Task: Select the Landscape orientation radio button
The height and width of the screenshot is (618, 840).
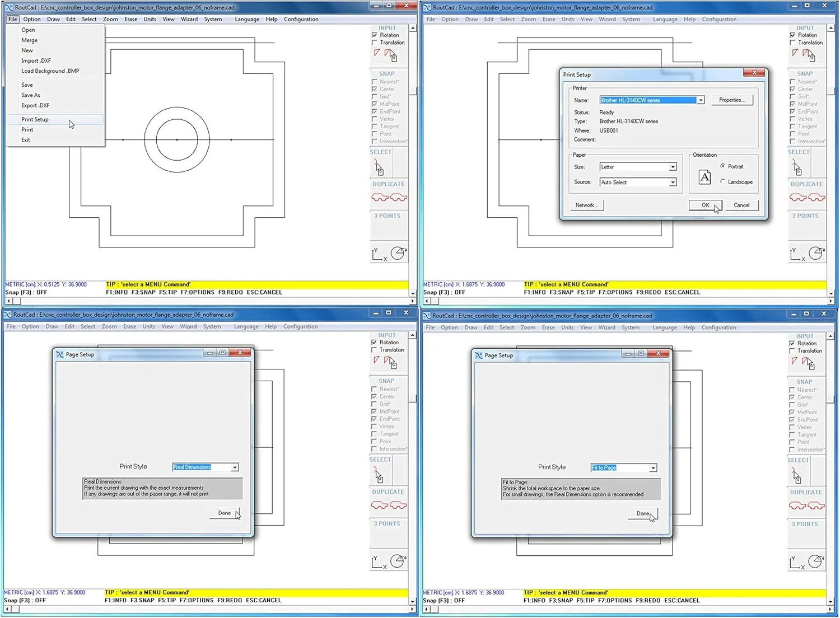Action: (722, 182)
